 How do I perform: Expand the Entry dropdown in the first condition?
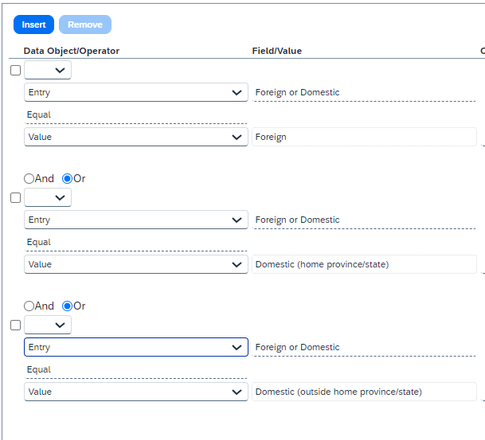point(136,92)
